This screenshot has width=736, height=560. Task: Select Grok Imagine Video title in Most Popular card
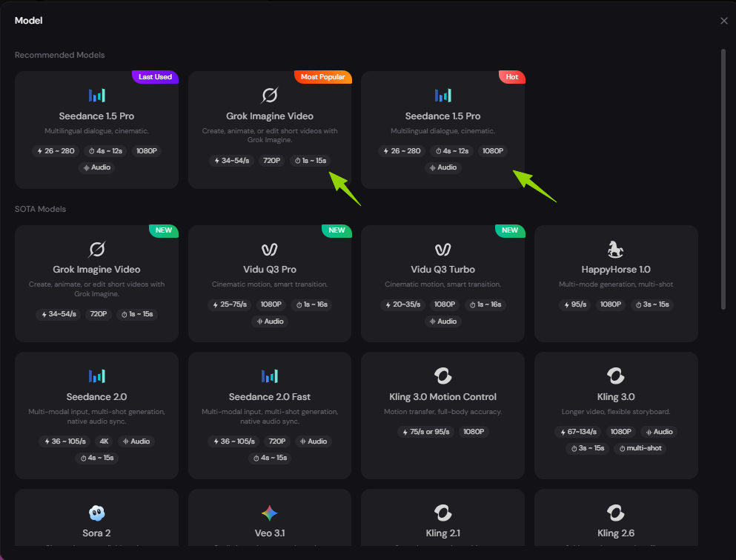point(270,116)
